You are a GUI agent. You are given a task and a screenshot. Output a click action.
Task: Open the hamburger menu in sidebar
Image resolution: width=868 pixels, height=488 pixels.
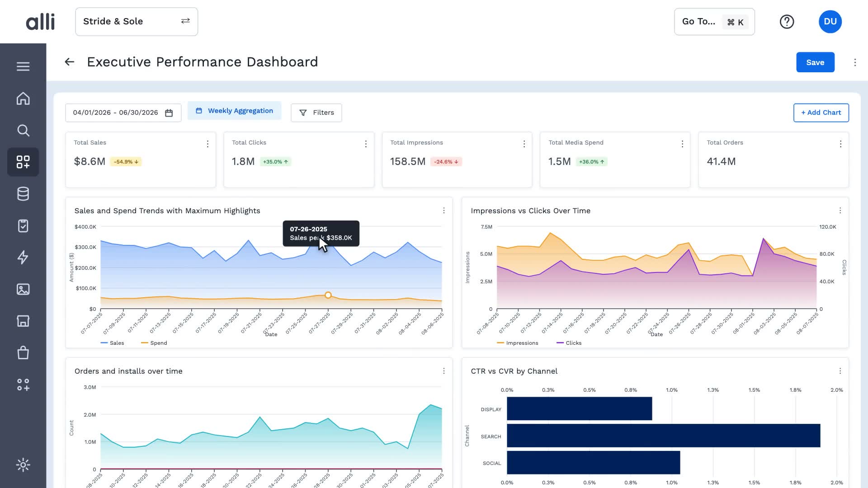click(23, 66)
